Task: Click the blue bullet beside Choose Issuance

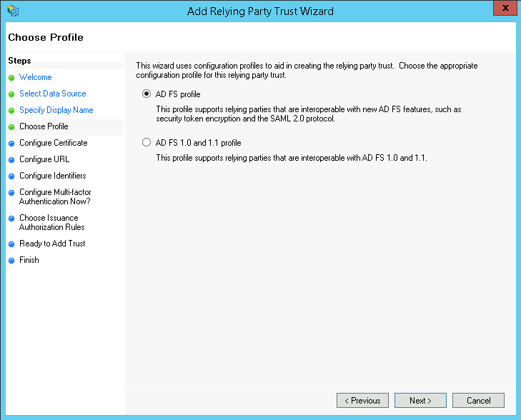Action: [11, 219]
